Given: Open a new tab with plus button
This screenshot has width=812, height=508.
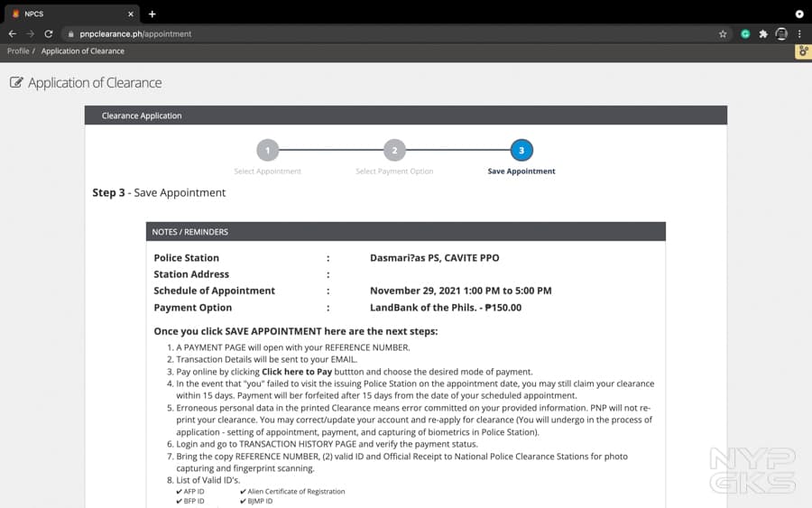Looking at the screenshot, I should coord(152,14).
